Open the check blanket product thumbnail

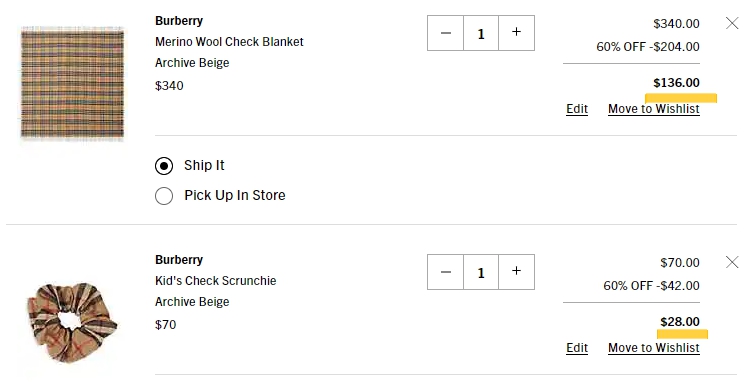click(x=72, y=83)
